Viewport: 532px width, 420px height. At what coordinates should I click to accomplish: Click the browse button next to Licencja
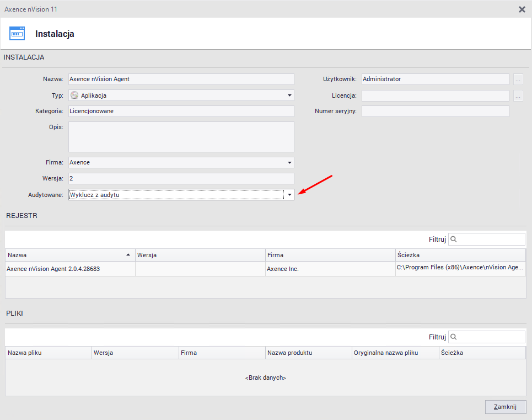518,96
